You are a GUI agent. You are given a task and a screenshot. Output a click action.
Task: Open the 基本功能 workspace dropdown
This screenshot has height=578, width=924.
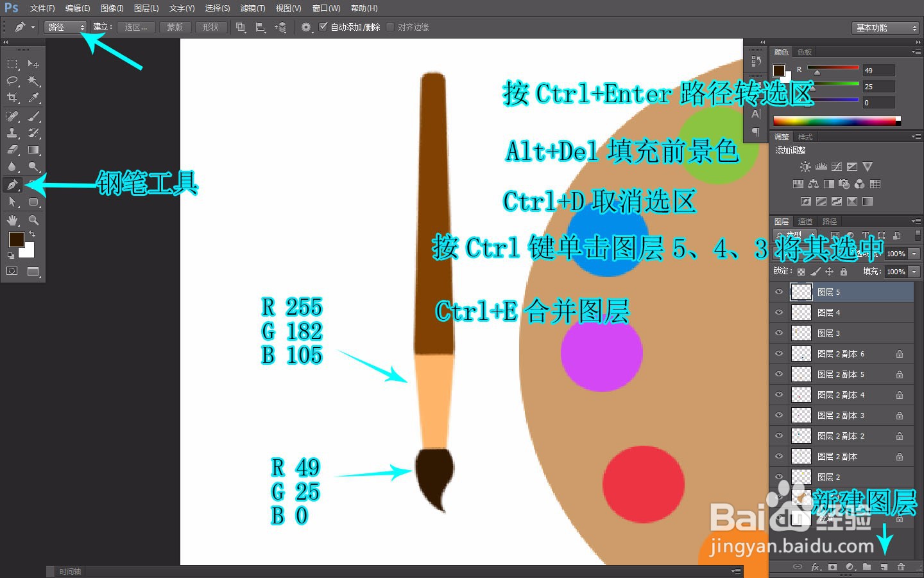886,28
